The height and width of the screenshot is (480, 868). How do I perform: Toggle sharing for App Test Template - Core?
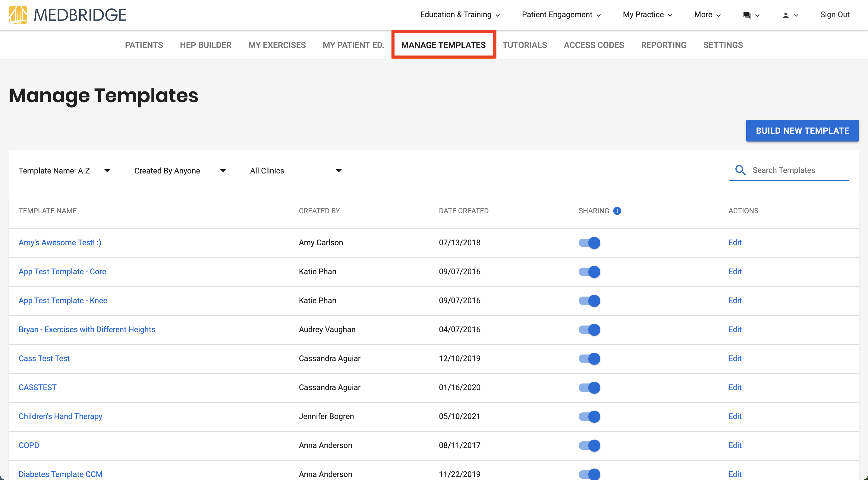pyautogui.click(x=589, y=272)
